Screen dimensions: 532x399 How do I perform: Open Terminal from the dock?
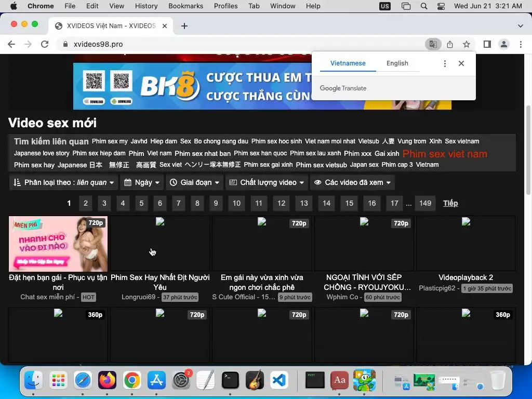pyautogui.click(x=230, y=380)
